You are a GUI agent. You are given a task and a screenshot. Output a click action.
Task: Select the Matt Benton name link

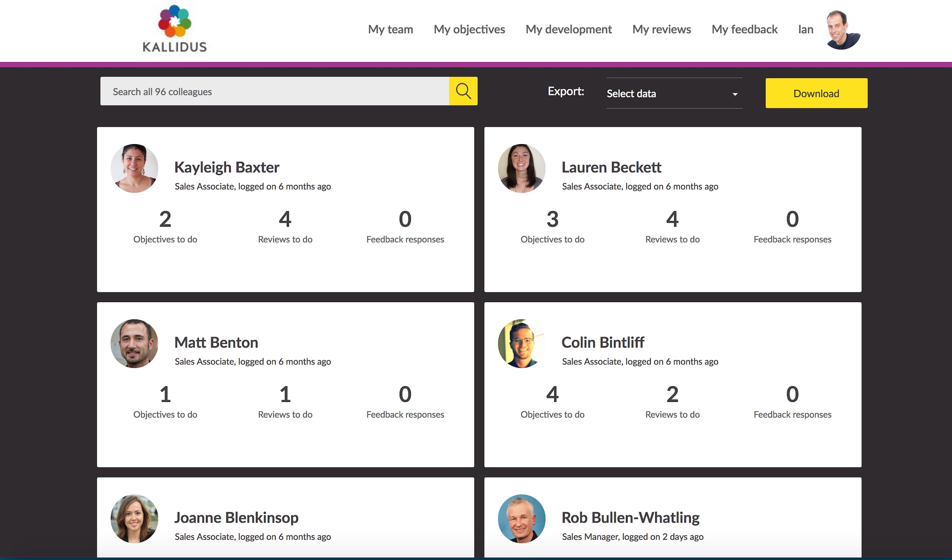coord(216,342)
